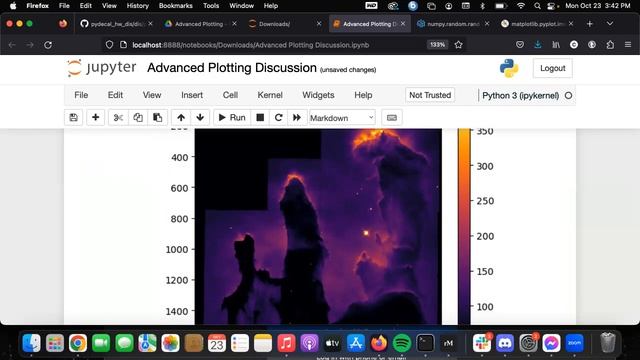
Task: Open the Jupyter Widgets menu
Action: [318, 95]
